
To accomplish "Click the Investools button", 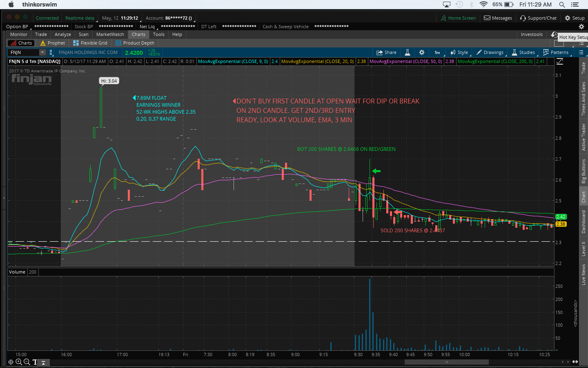I will (x=532, y=34).
